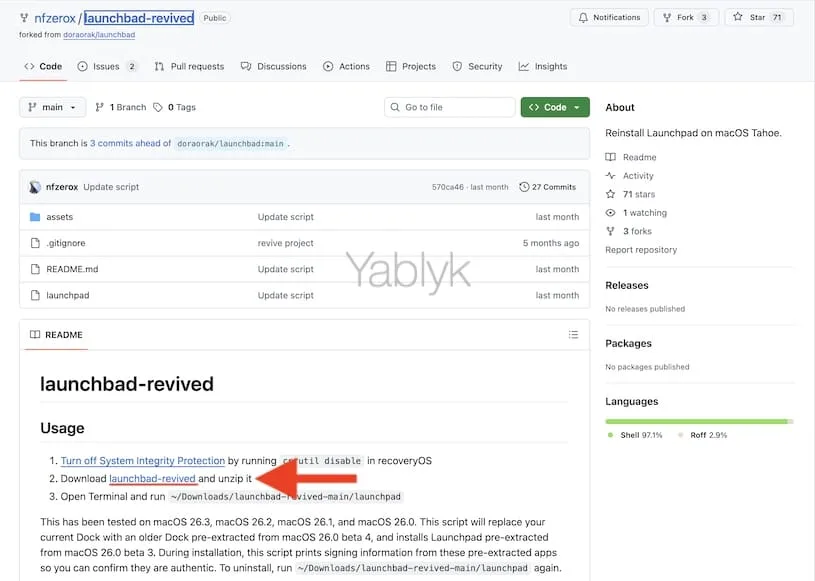
Task: Open the assets folder
Action: (x=59, y=217)
